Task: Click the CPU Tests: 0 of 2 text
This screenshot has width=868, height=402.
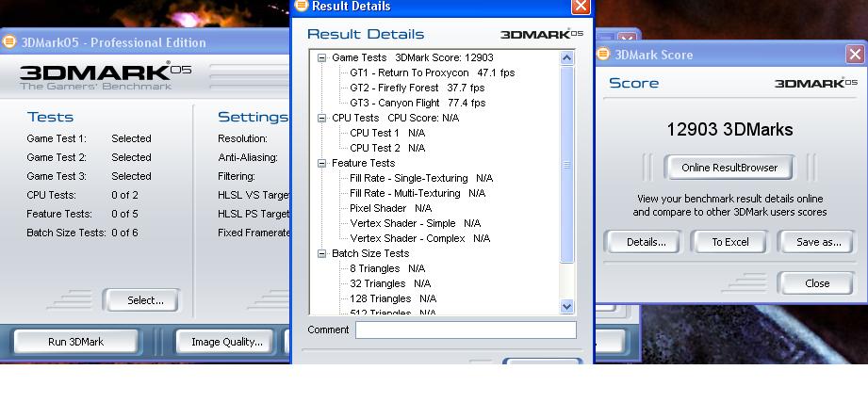Action: point(83,195)
